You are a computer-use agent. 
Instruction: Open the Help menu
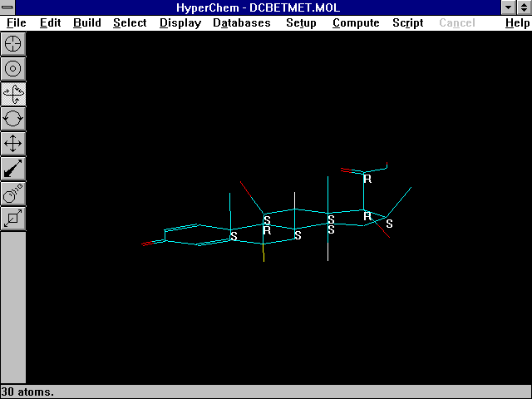(x=517, y=22)
